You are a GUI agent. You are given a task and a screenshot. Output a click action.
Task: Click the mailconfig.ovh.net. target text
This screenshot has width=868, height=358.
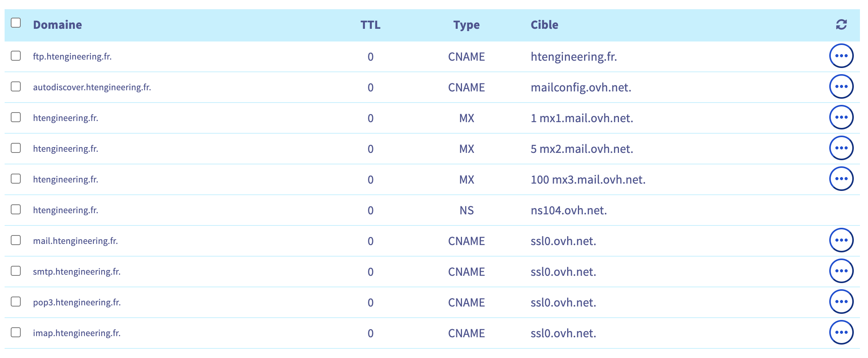pos(581,88)
